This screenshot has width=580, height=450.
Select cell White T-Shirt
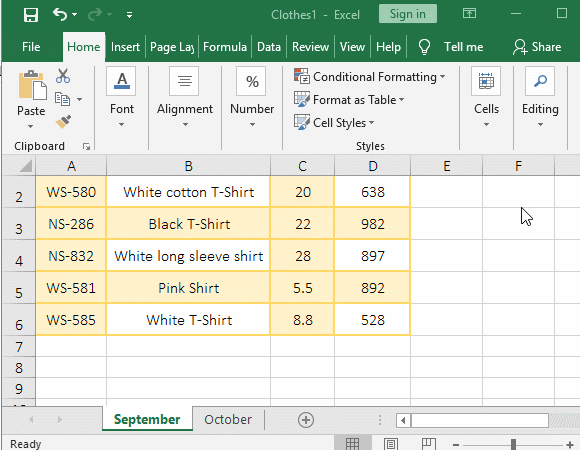tap(188, 320)
